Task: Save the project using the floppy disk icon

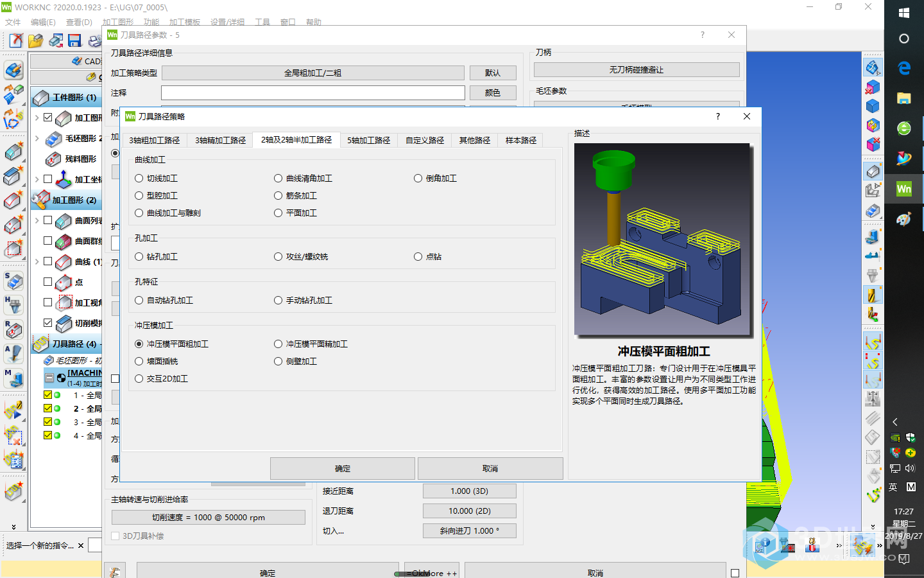Action: [x=74, y=41]
